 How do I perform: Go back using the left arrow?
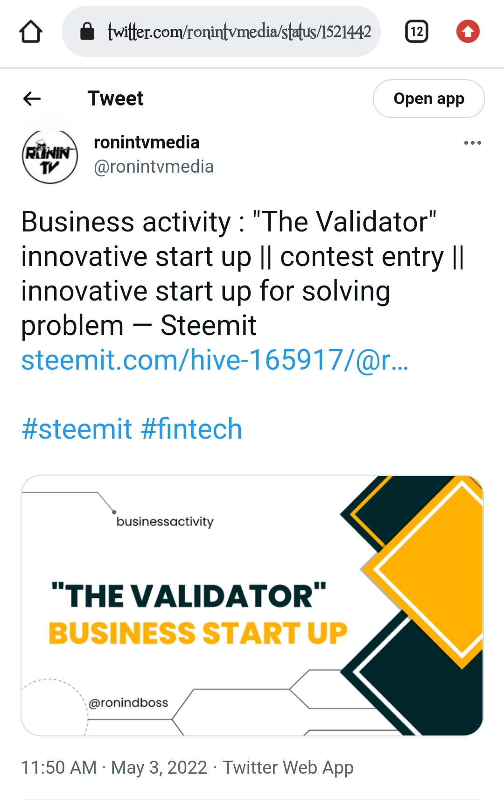32,98
